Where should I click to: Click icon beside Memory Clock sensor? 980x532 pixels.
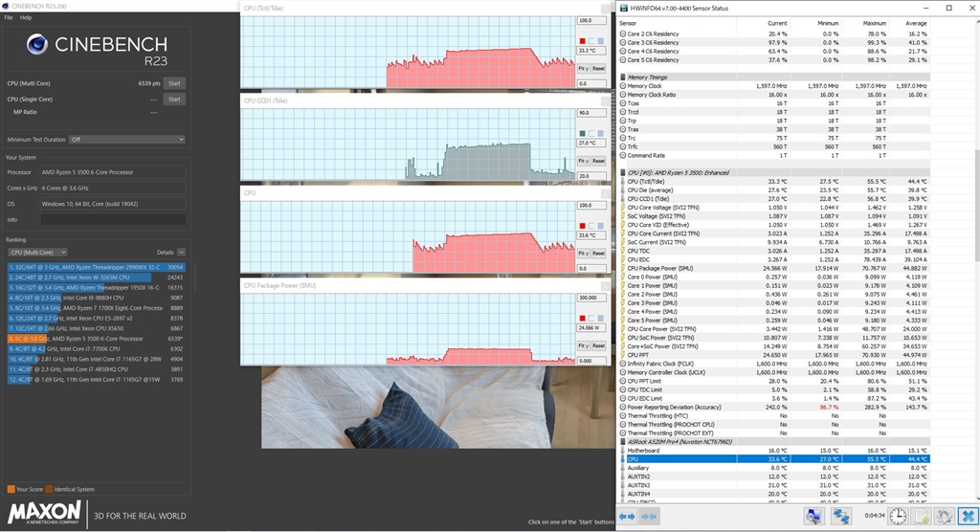pos(623,86)
